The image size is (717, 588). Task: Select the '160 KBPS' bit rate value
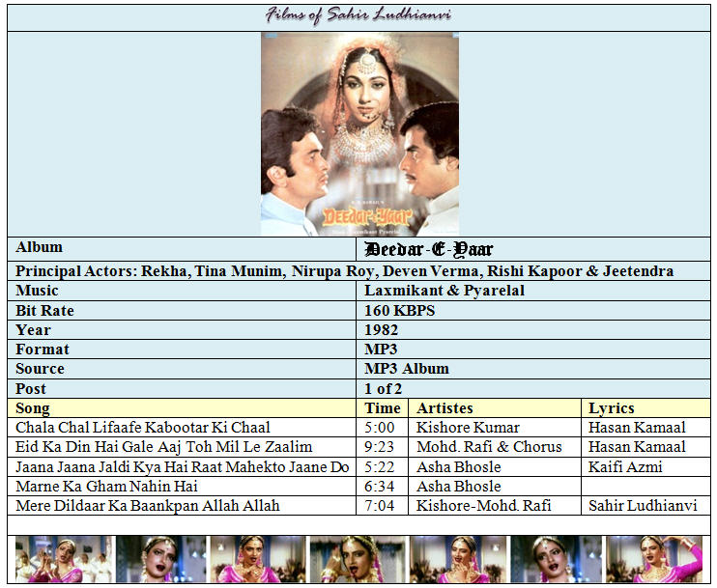[399, 311]
